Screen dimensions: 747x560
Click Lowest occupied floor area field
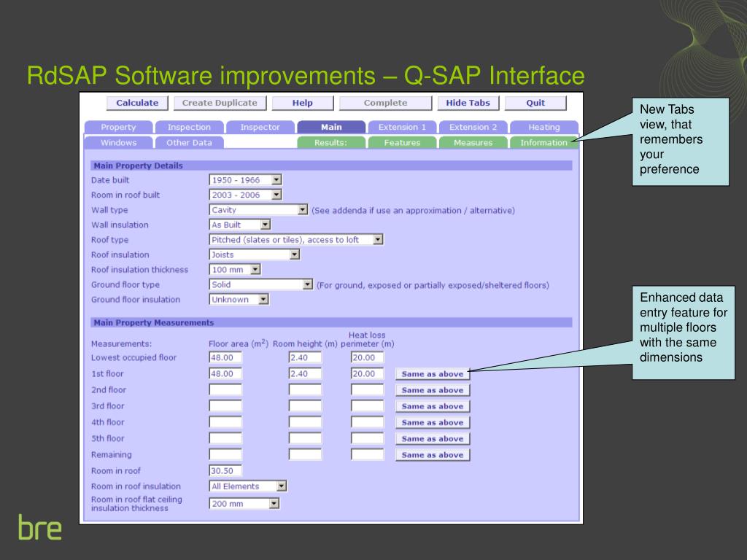pos(225,357)
